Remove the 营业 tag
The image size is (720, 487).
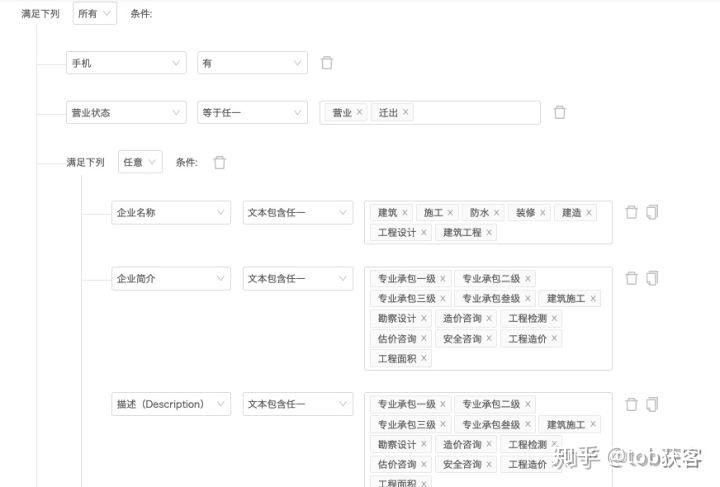(x=359, y=112)
